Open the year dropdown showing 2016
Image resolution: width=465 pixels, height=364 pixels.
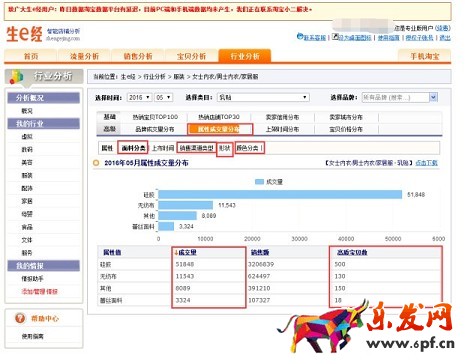140,97
